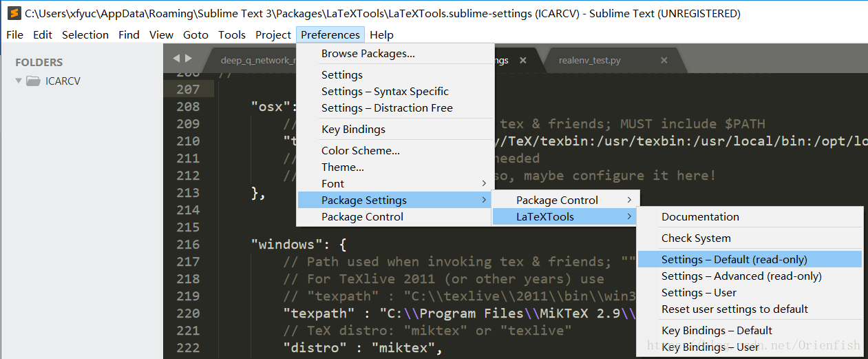
Task: Expand the Font submenu
Action: point(395,183)
